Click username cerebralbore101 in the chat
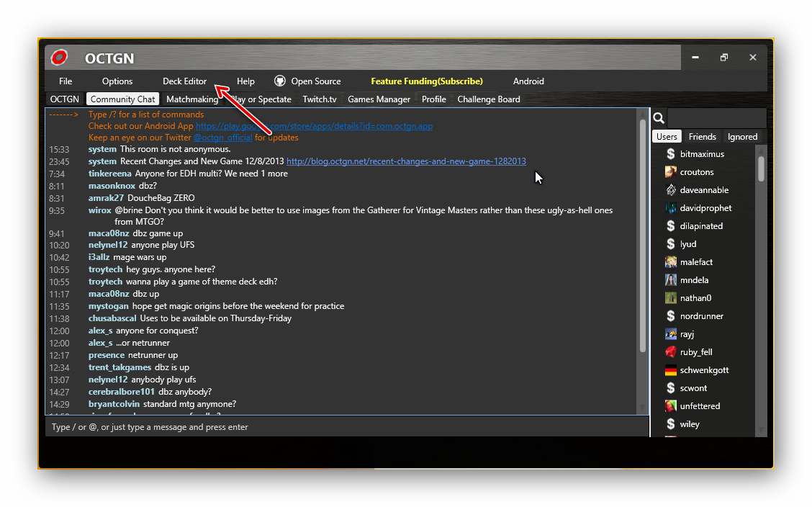Image resolution: width=812 pixels, height=507 pixels. tap(121, 392)
